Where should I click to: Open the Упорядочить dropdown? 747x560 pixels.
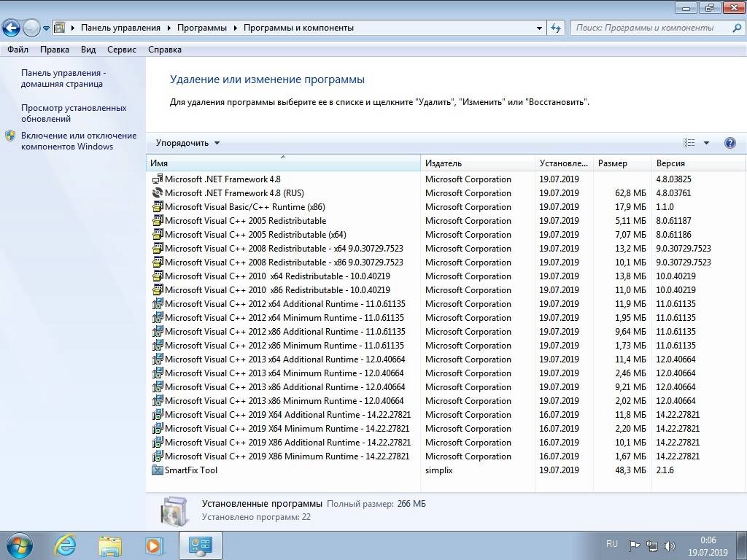[187, 143]
